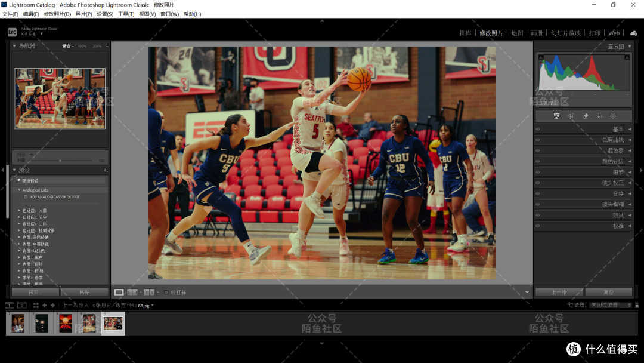Select the Healing eraser tool

pyautogui.click(x=586, y=116)
